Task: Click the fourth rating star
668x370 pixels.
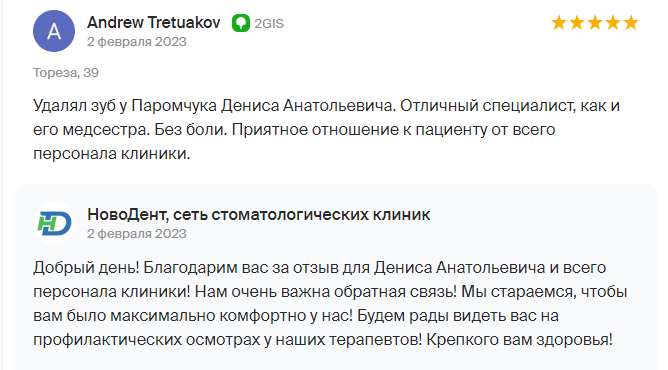Action: (613, 23)
